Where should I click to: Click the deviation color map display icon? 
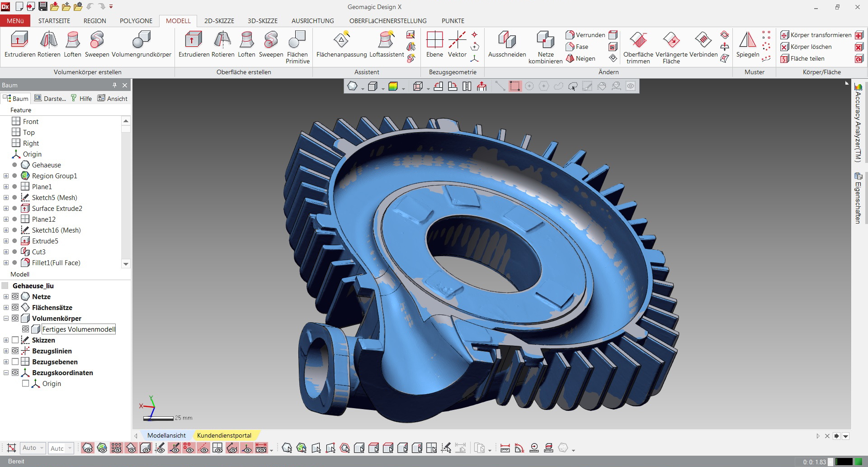pos(393,86)
